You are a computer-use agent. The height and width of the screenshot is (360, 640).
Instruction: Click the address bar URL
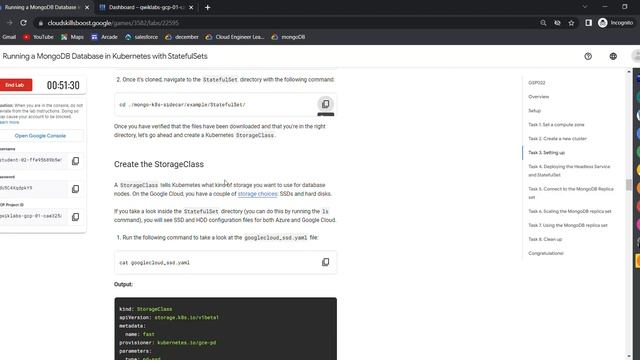(113, 23)
